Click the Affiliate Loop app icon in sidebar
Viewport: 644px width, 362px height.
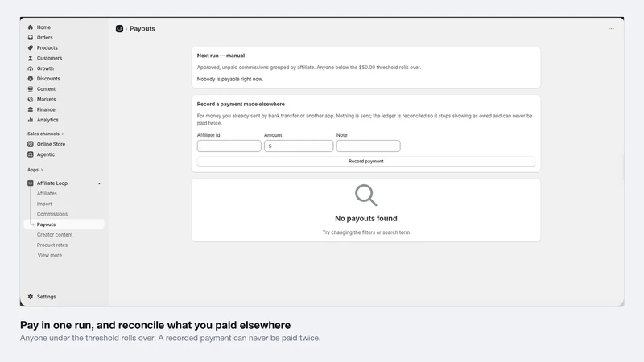[x=31, y=183]
